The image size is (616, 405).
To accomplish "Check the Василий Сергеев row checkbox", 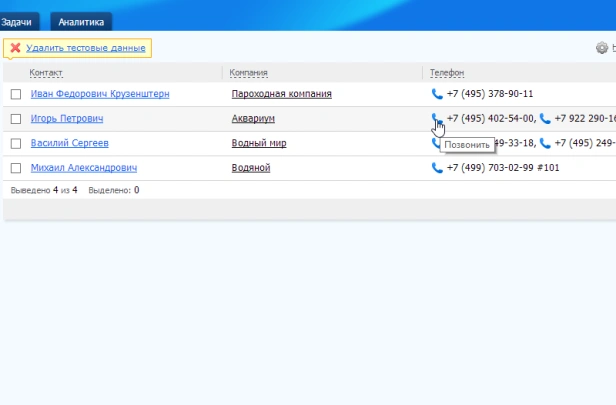I will 16,143.
